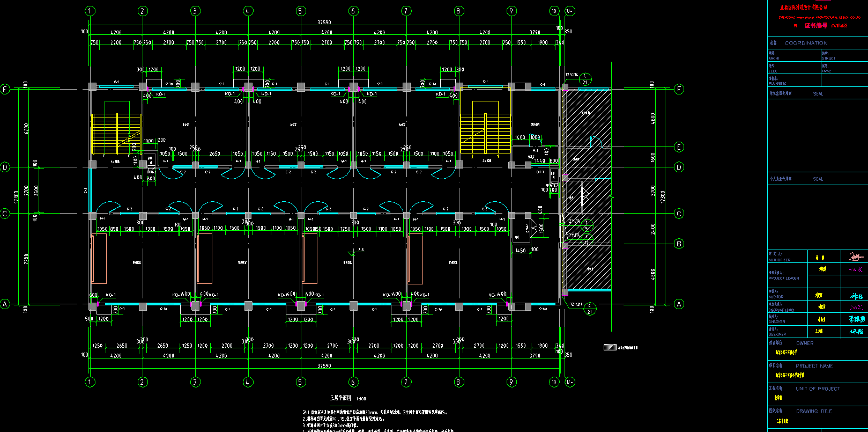Image resolution: width=868 pixels, height=432 pixels.
Task: Select the right yellow staircase near axis 8
Action: (x=485, y=133)
